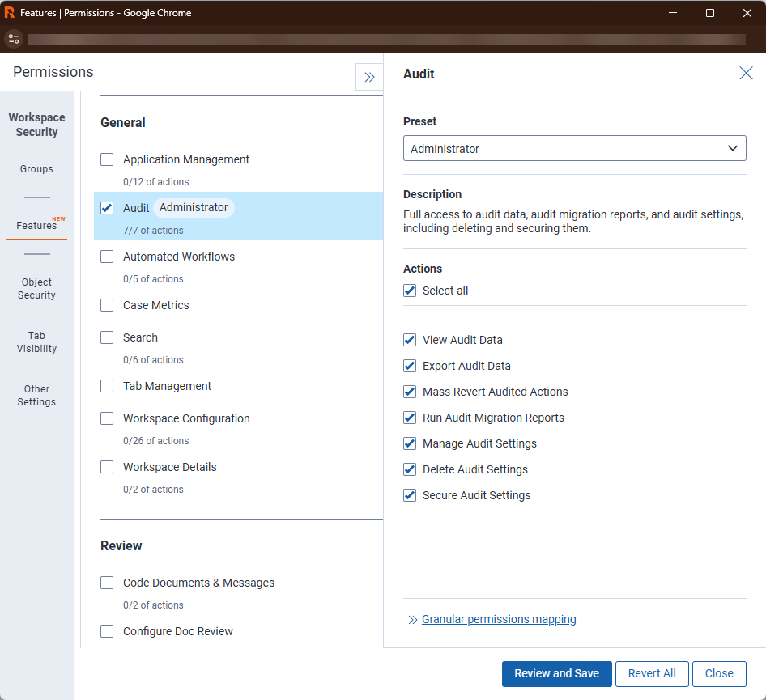766x700 pixels.
Task: Click Review and Save button
Action: tap(556, 673)
